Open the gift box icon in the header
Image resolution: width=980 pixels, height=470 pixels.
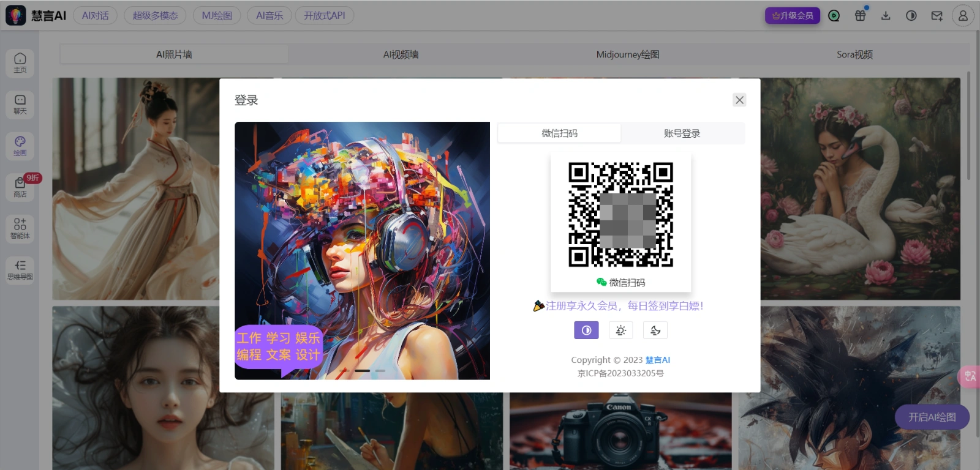tap(861, 15)
